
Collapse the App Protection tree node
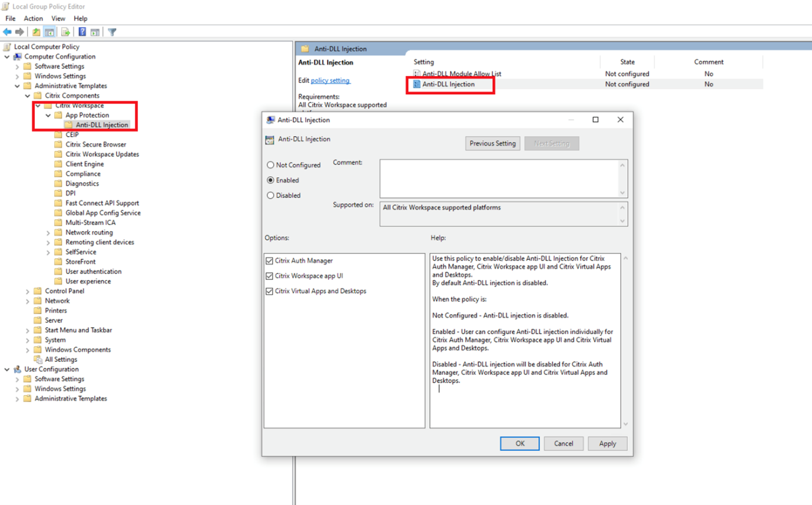point(48,115)
